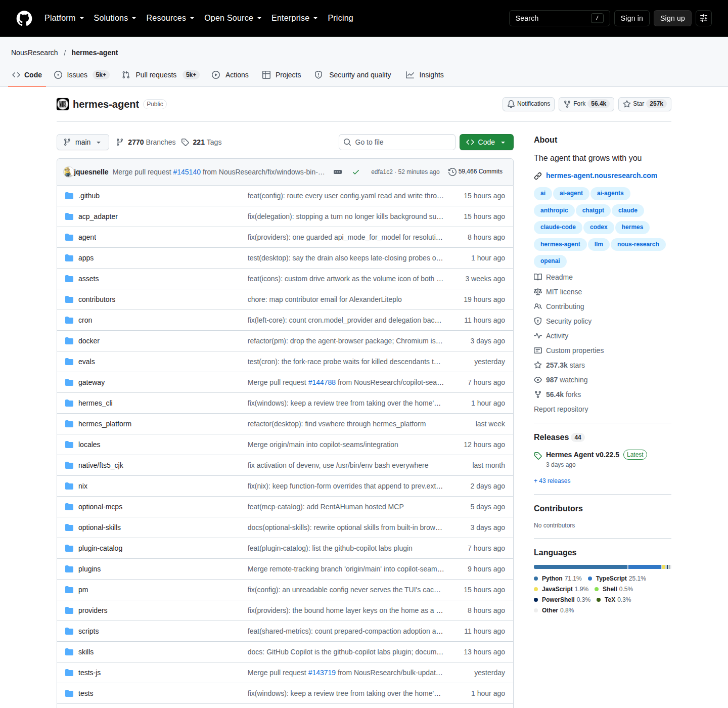The height and width of the screenshot is (708, 728).
Task: Click the clock icon beside 59,466 Commits
Action: click(x=452, y=172)
